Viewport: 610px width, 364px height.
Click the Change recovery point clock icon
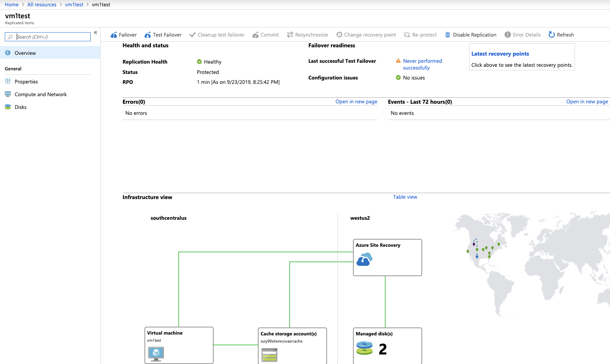point(339,35)
